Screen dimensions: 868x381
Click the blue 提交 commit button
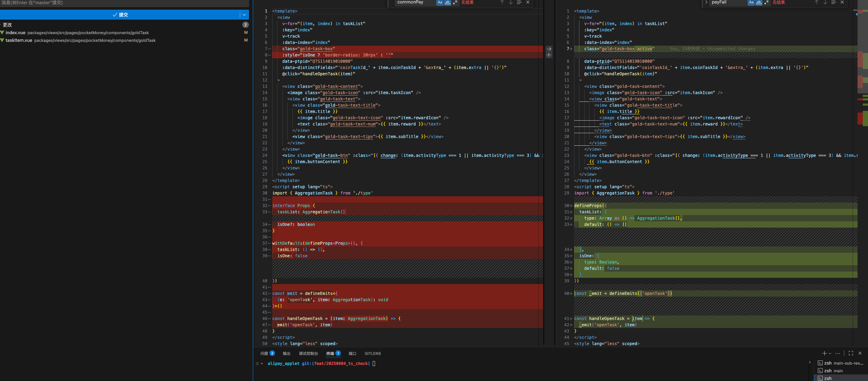(x=120, y=15)
